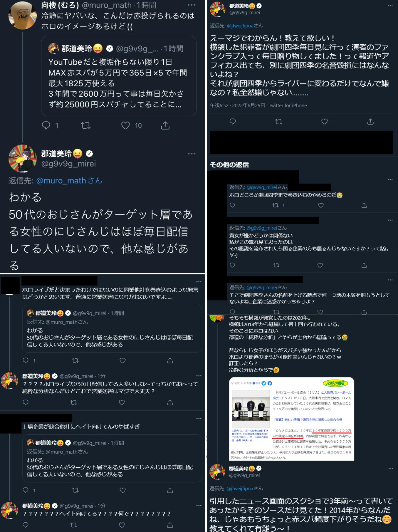Viewport: 398px width, 532px height.
Task: Open quoted YouTube赤スパ tweet by 郡道美玲
Action: [x=119, y=76]
